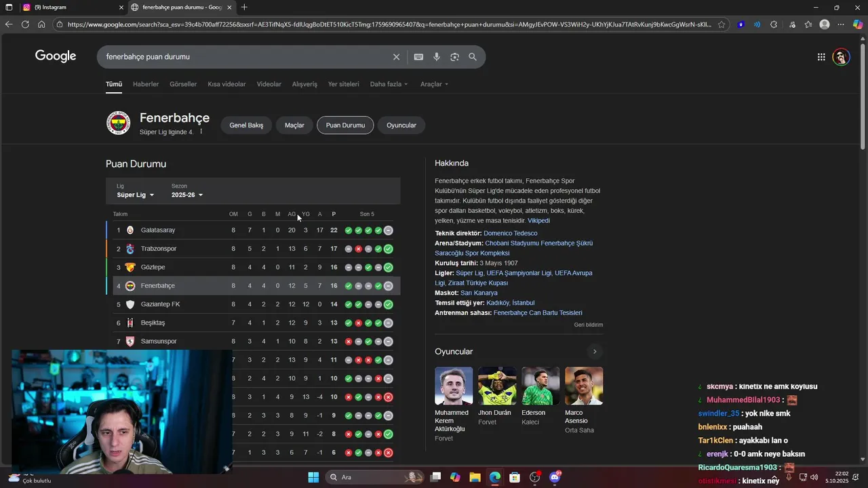Reload the page
Viewport: 868px width, 488px height.
click(25, 24)
